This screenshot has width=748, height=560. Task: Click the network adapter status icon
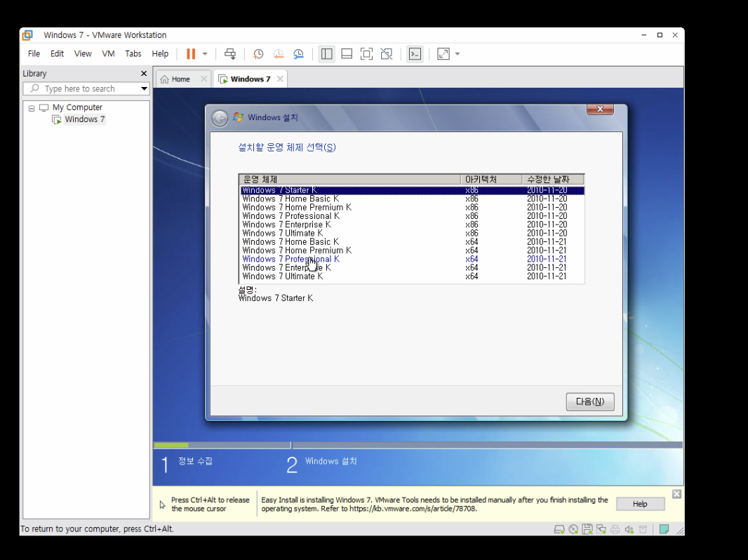coord(601,529)
